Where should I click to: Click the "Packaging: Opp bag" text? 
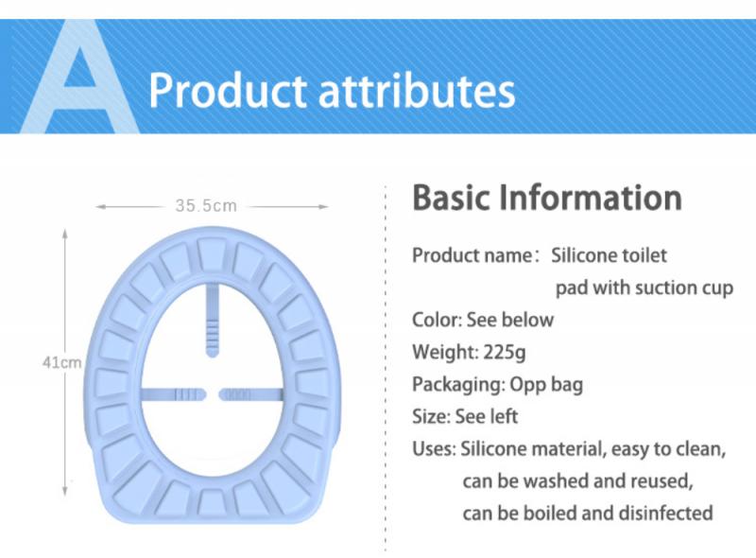pos(497,385)
